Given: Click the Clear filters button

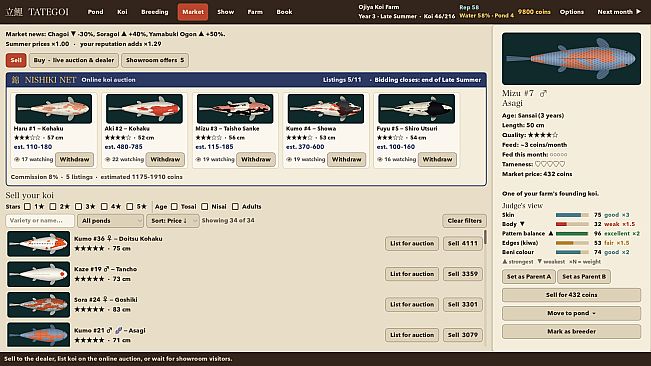Looking at the screenshot, I should (x=464, y=221).
